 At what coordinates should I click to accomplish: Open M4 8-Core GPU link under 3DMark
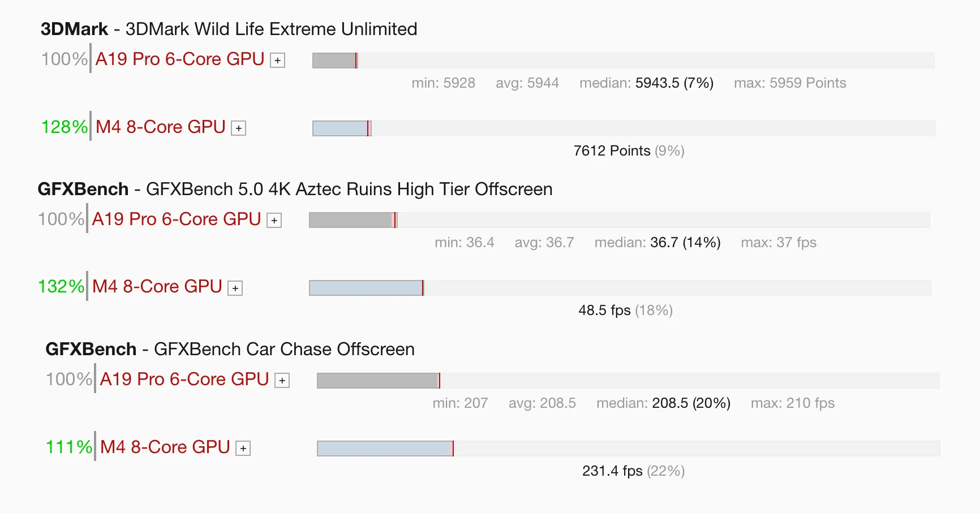click(160, 127)
